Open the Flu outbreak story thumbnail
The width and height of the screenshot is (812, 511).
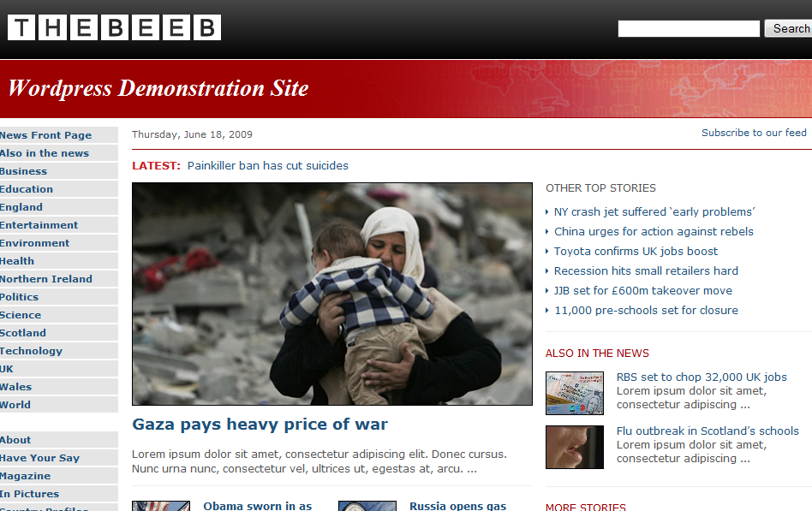click(x=574, y=448)
